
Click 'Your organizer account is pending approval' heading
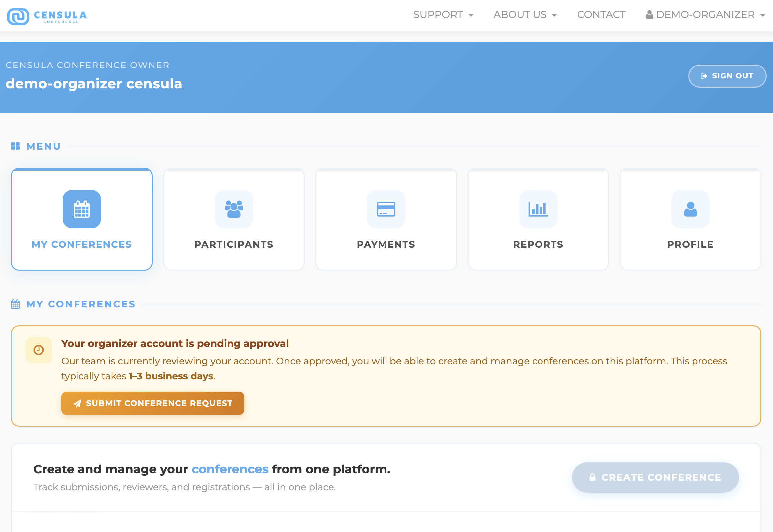click(175, 344)
